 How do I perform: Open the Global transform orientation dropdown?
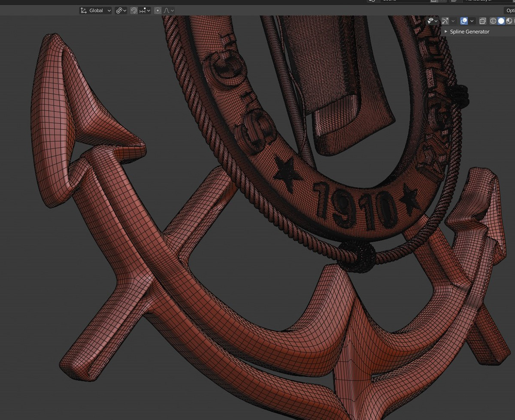[x=95, y=10]
